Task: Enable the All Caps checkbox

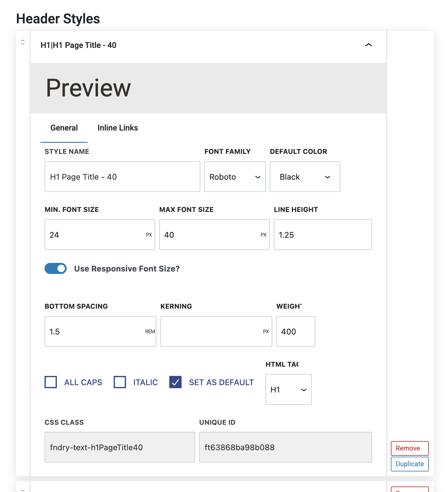Action: pos(51,382)
